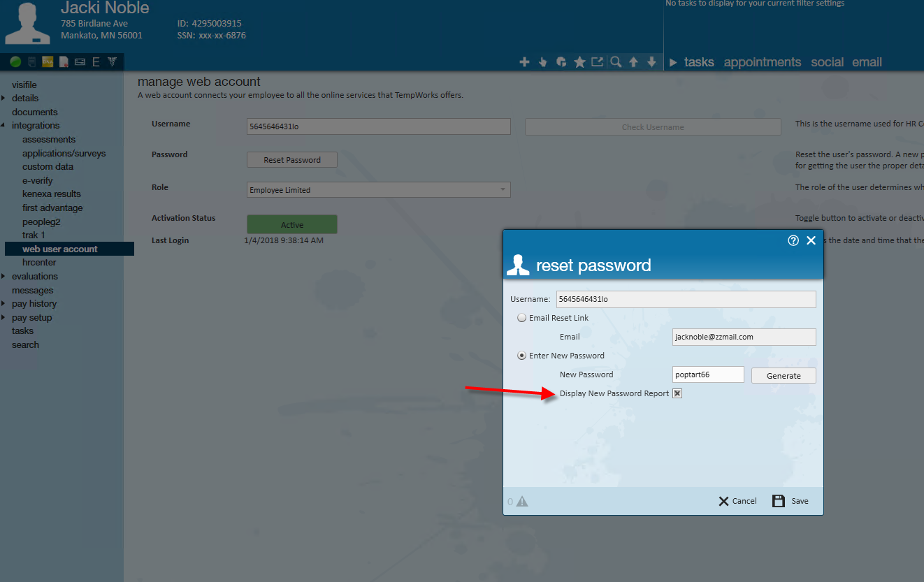Click the employee avatar picture
Screen dimensions: 924x582
pyautogui.click(x=27, y=24)
